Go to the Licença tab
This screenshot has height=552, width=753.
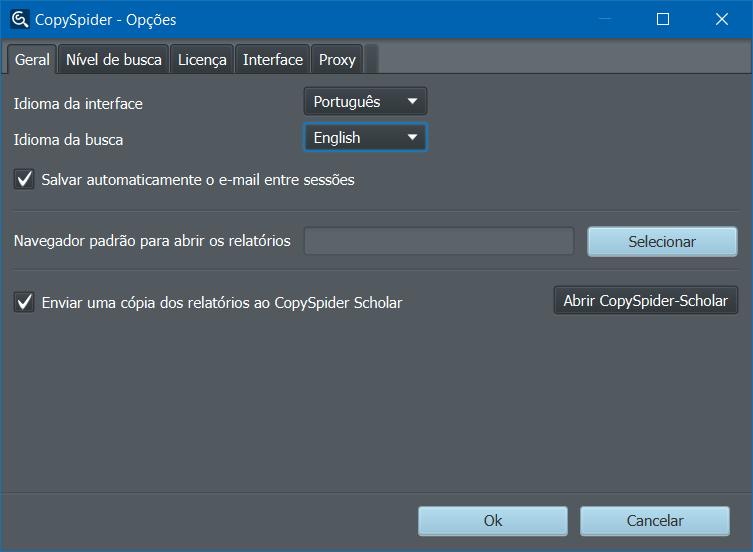click(x=202, y=60)
